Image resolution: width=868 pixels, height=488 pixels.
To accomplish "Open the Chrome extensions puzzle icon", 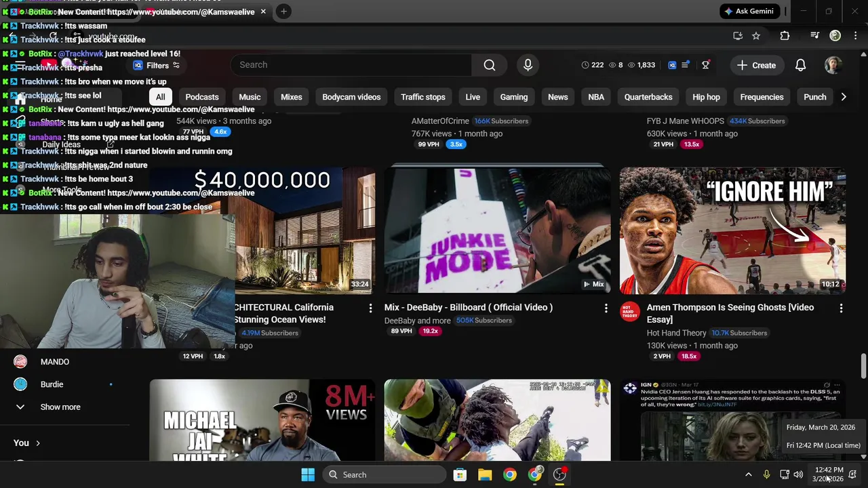I will click(x=785, y=36).
